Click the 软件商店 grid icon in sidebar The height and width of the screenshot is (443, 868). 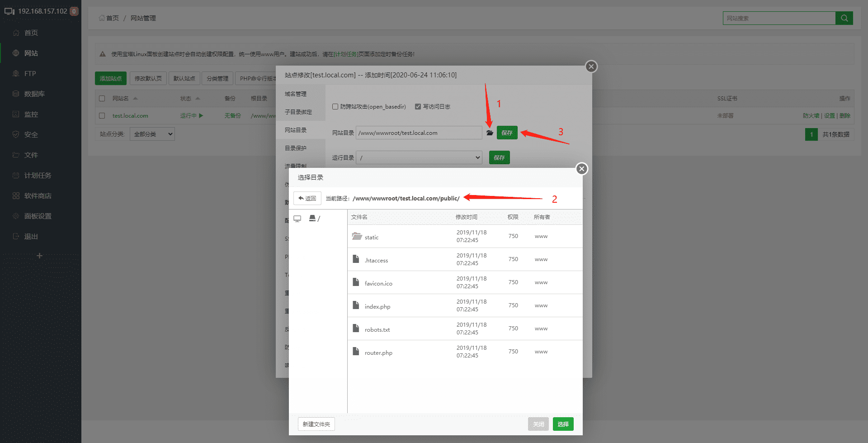pos(16,195)
